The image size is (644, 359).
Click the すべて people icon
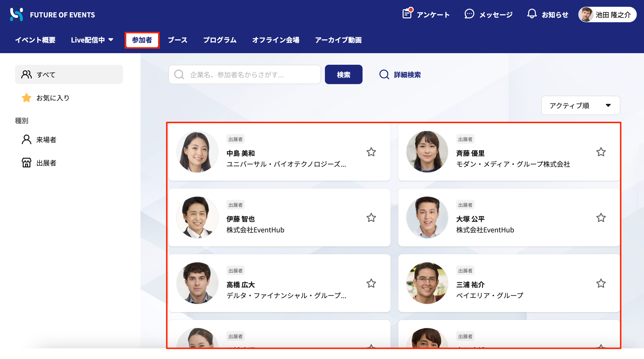point(27,75)
